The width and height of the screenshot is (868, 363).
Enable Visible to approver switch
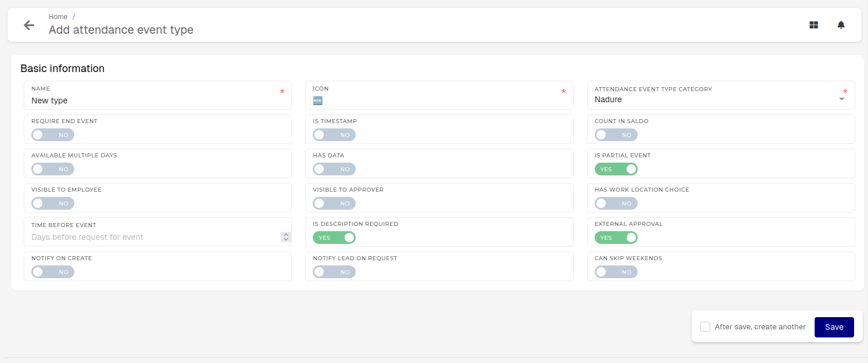point(334,203)
